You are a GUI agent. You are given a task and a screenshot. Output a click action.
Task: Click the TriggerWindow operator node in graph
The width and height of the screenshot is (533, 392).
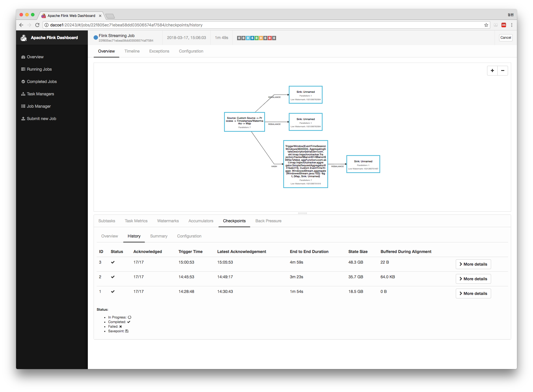tap(305, 164)
